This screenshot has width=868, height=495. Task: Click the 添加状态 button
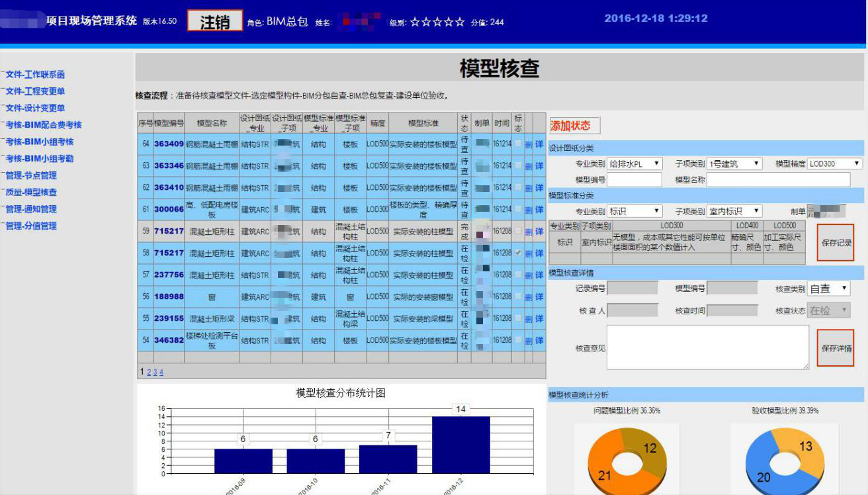click(574, 126)
